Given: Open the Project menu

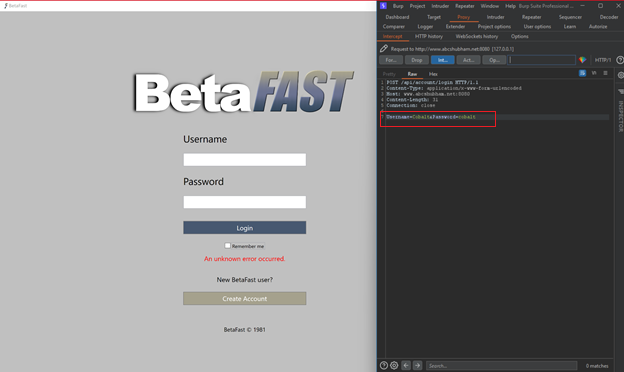Looking at the screenshot, I should click(x=417, y=6).
